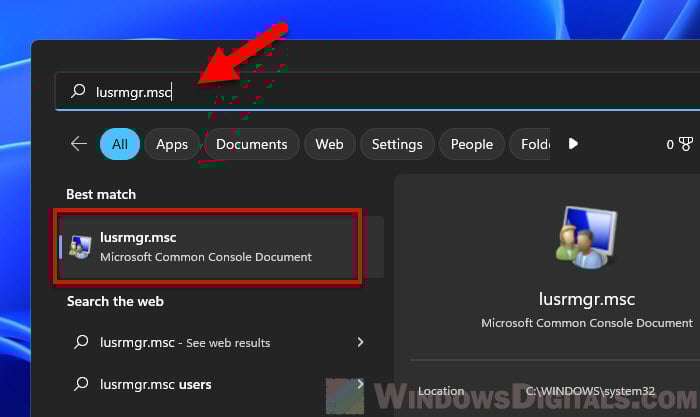Click the lusrmgr.msc title in preview pane
The width and height of the screenshot is (700, 417).
coord(587,299)
